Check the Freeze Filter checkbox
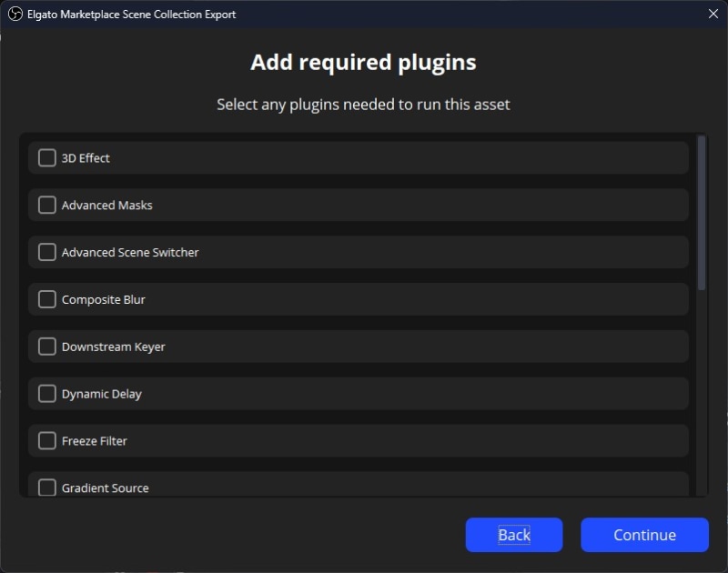This screenshot has height=573, width=728. 47,441
